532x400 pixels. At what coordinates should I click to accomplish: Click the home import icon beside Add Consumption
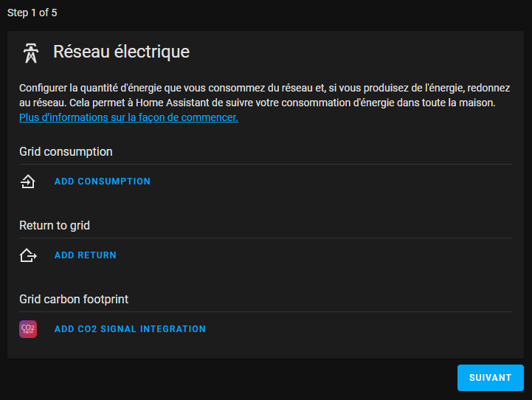point(28,182)
